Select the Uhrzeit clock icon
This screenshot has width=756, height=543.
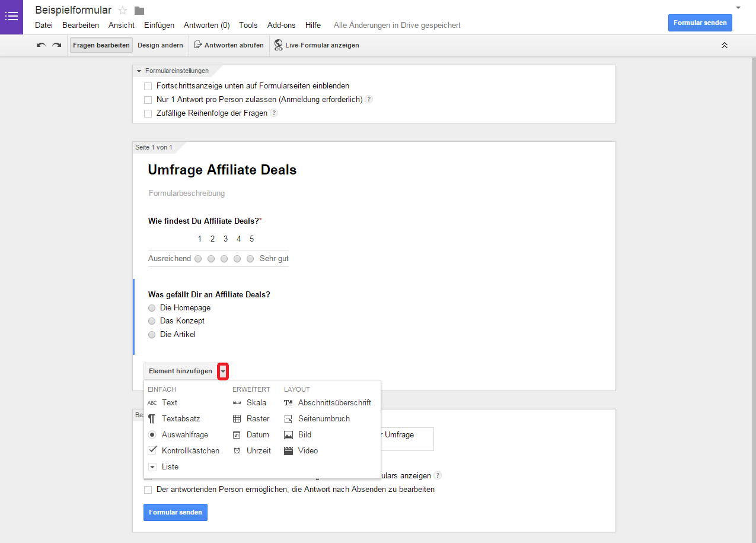[236, 450]
